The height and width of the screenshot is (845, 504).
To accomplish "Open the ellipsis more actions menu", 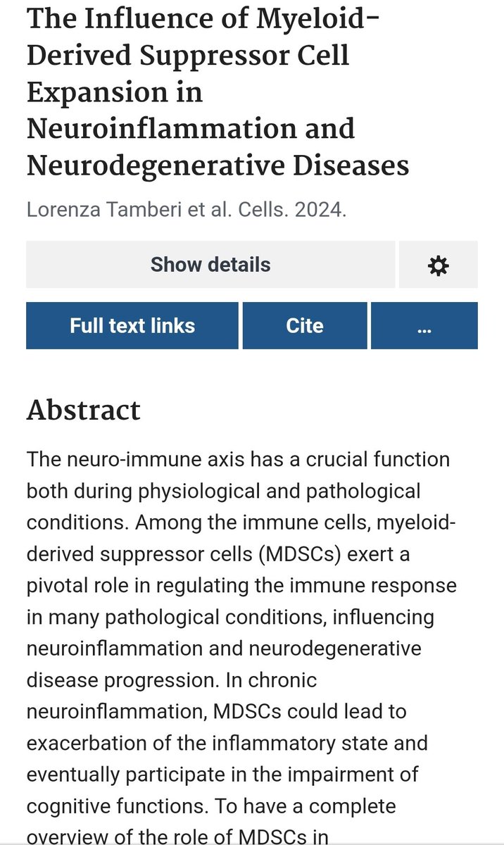I will tap(424, 326).
